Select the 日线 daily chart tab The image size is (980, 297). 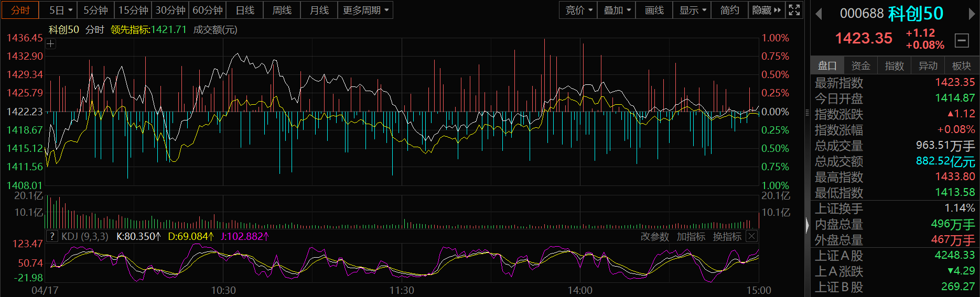245,10
